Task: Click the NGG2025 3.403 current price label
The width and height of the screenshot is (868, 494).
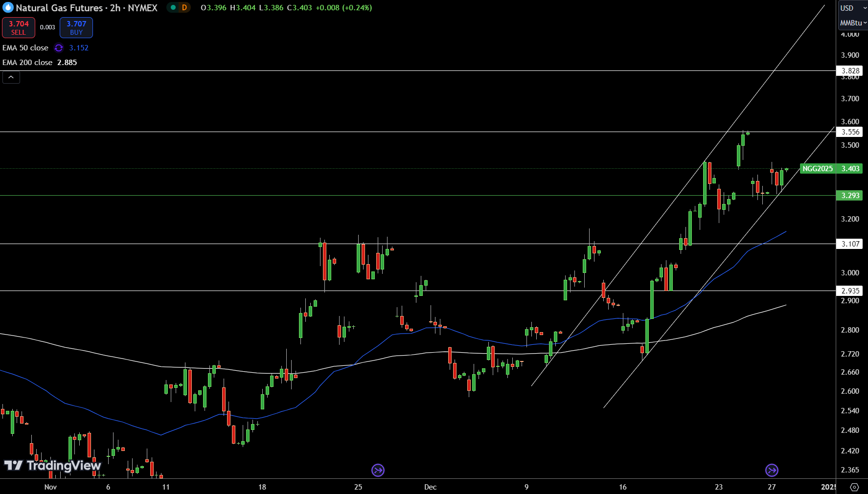Action: click(831, 169)
